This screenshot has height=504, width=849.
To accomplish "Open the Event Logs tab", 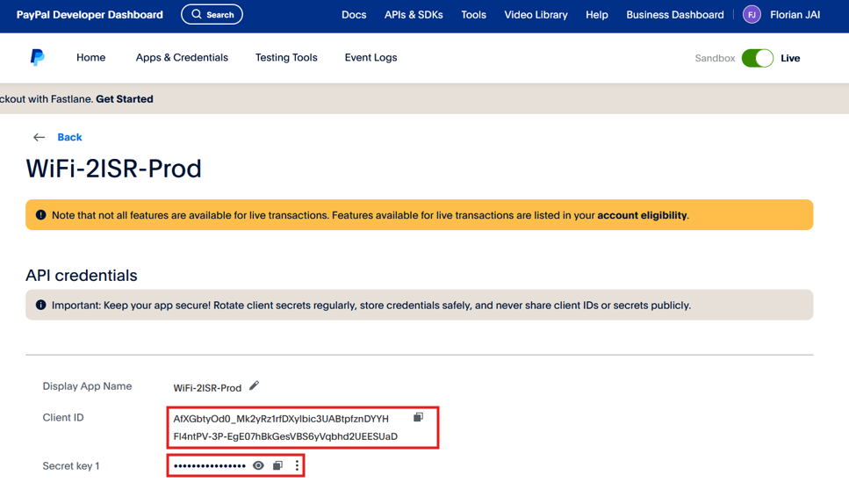I will click(371, 58).
